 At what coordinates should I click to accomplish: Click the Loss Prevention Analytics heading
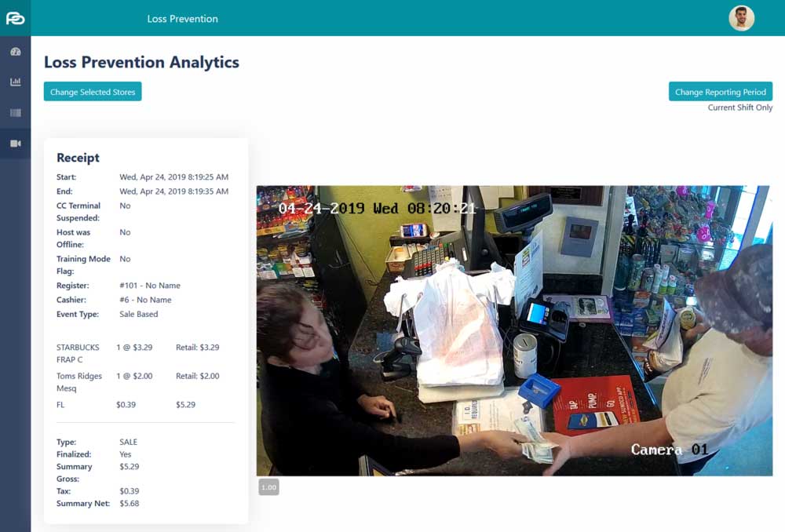pyautogui.click(x=141, y=62)
